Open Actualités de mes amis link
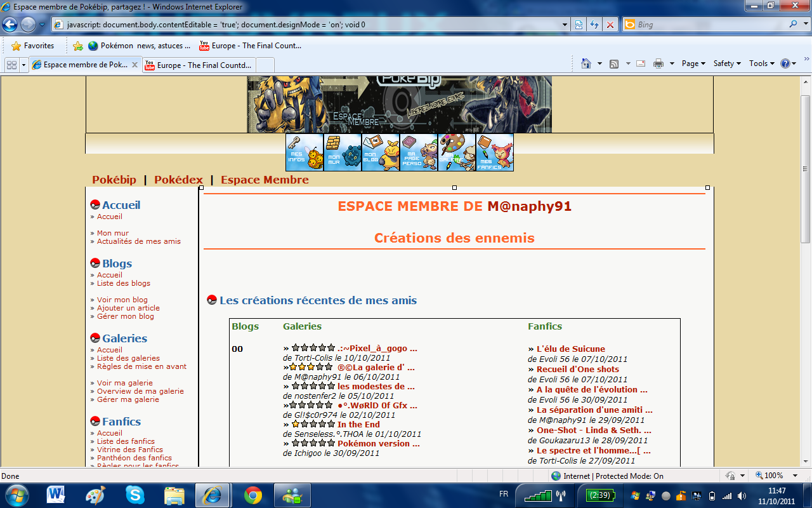 click(x=139, y=241)
